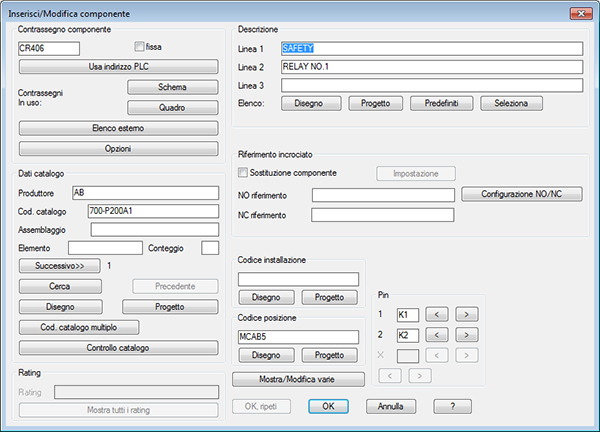
Task: Close the Inserisci/Modifica componente dialog
Action: 581,13
